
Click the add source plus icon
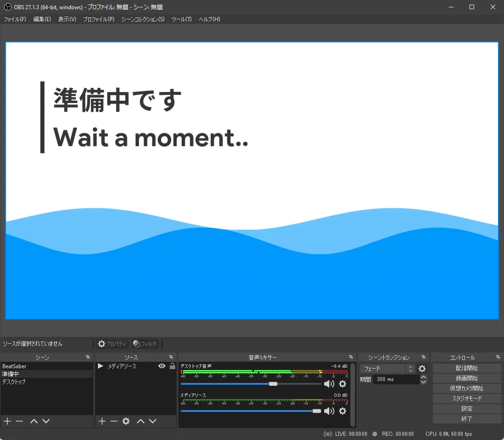(102, 421)
